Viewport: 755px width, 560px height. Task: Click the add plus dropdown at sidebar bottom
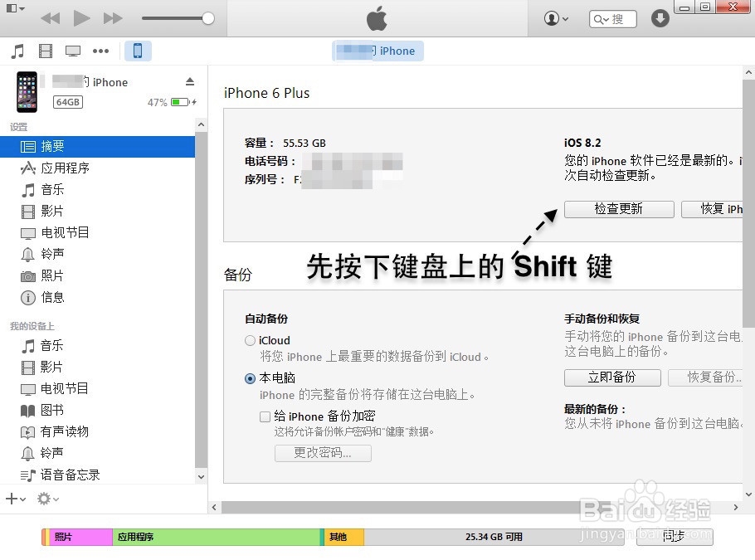[16, 499]
